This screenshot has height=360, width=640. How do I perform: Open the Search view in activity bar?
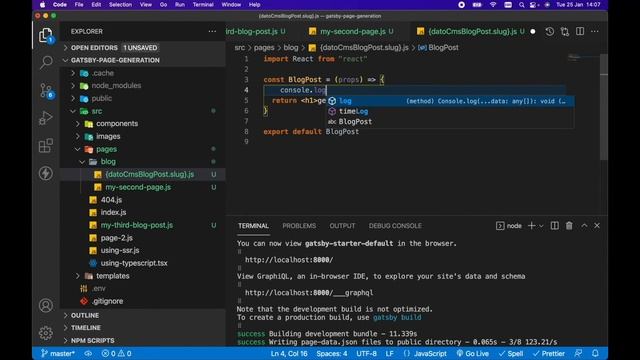[46, 62]
